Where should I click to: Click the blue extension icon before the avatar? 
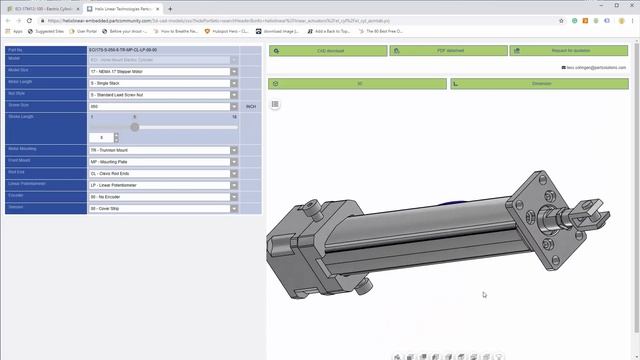607,20
